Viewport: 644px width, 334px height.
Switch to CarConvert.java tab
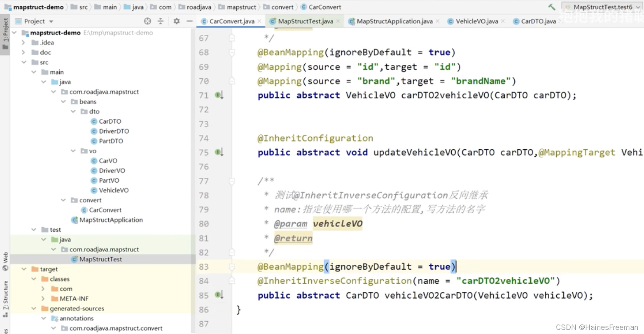(231, 21)
